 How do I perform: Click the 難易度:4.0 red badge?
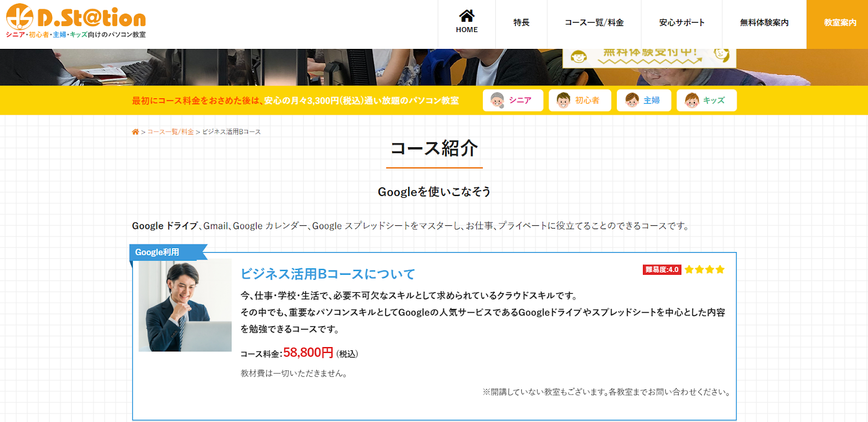(662, 269)
